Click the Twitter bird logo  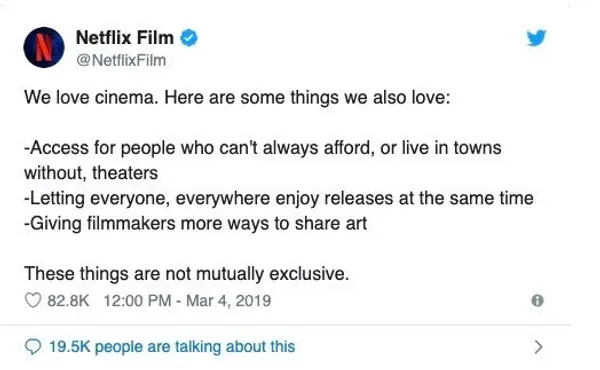tap(536, 38)
